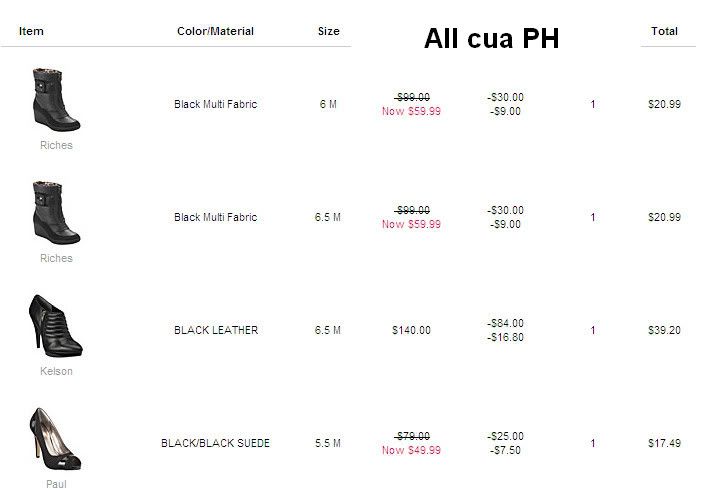This screenshot has width=721, height=493.
Task: Click the $39.20 total amount
Action: pos(664,330)
